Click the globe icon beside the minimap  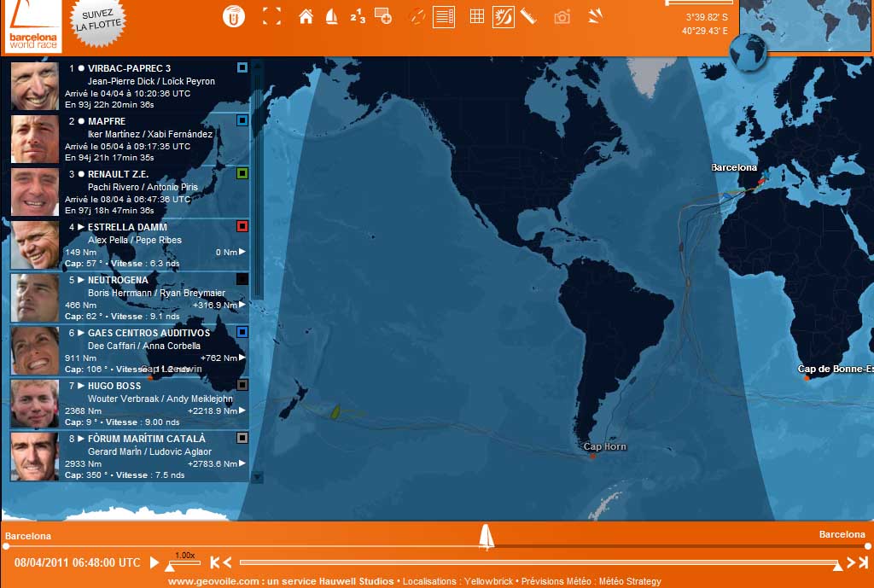coord(748,52)
